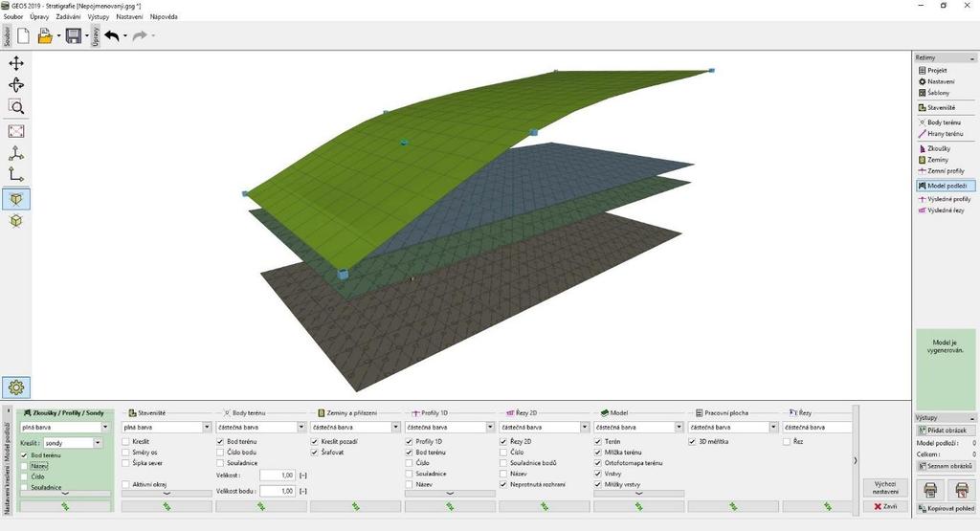Open color dropdown under Zkoušky / Profily / Sondy
This screenshot has width=980, height=531.
(x=65, y=428)
